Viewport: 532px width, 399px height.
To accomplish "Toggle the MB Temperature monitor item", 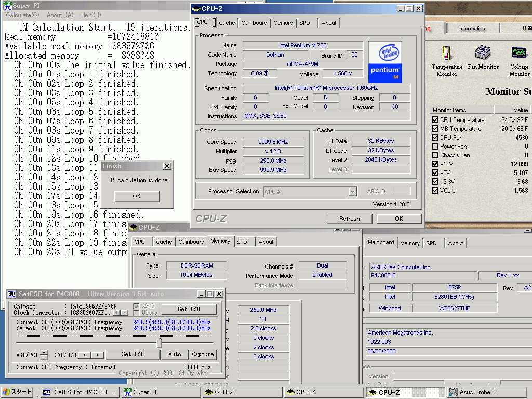I will click(x=435, y=129).
